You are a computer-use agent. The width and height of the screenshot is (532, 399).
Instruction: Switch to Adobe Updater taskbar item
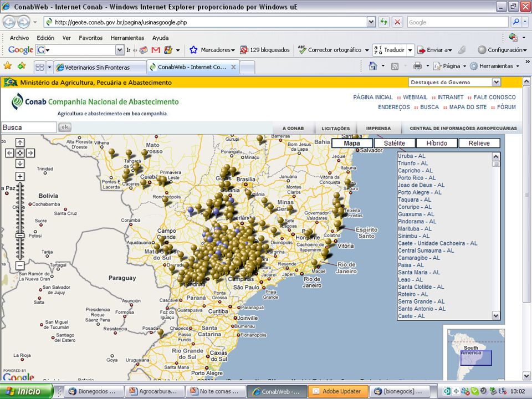[337, 391]
